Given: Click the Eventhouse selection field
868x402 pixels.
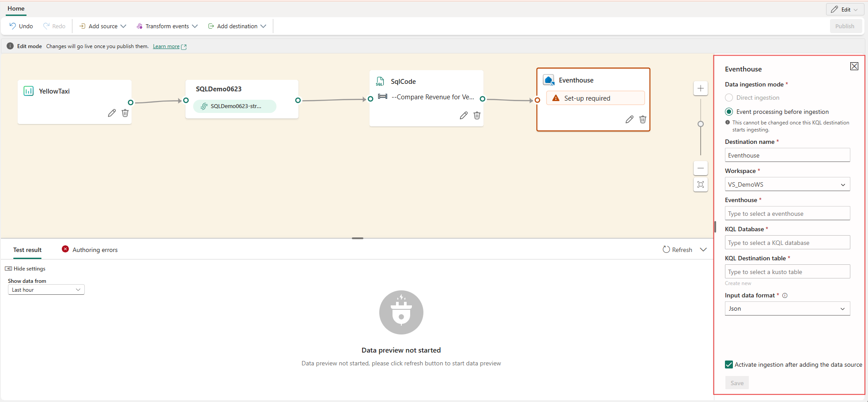Looking at the screenshot, I should point(787,214).
